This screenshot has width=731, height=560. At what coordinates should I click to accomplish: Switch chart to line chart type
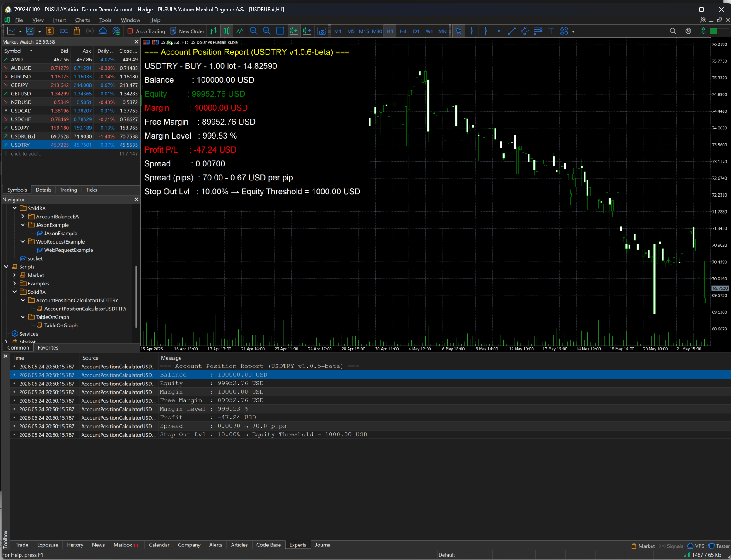point(240,31)
